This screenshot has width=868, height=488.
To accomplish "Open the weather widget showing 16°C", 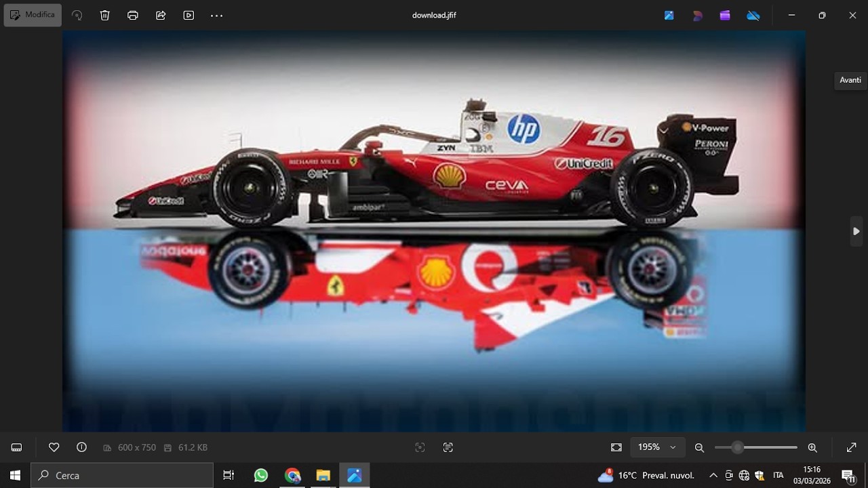I will [646, 475].
